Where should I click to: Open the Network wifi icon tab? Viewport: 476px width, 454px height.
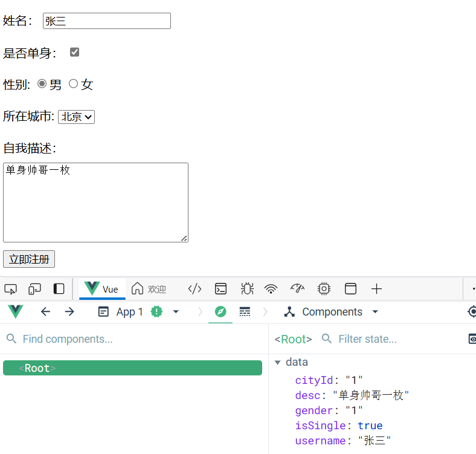tap(271, 289)
